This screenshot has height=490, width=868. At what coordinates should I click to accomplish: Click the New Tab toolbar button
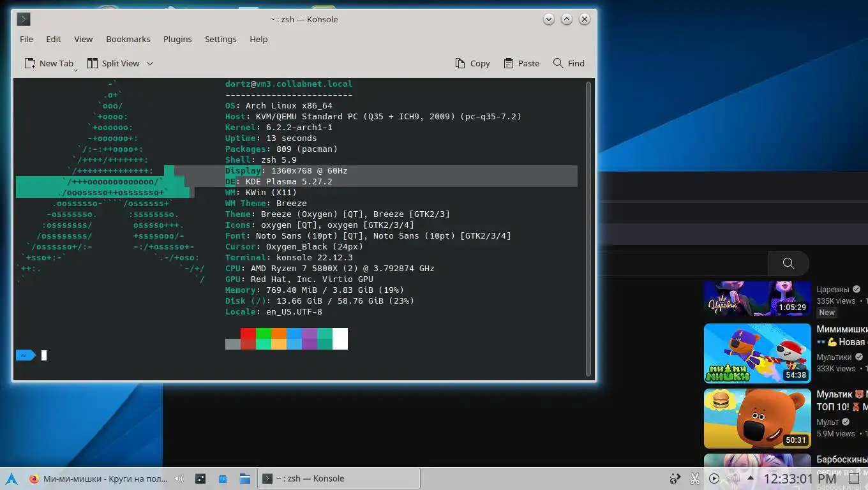click(49, 63)
